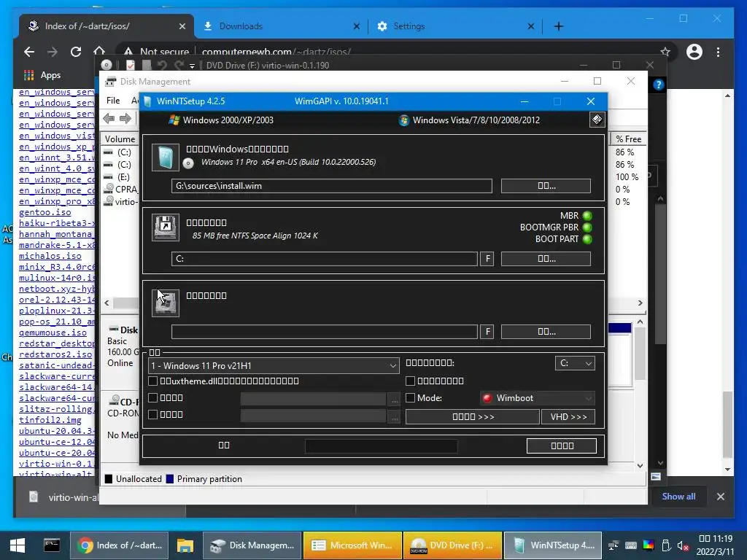This screenshot has width=747, height=560.
Task: Click the Apps bookmarks shortcut
Action: pos(42,75)
